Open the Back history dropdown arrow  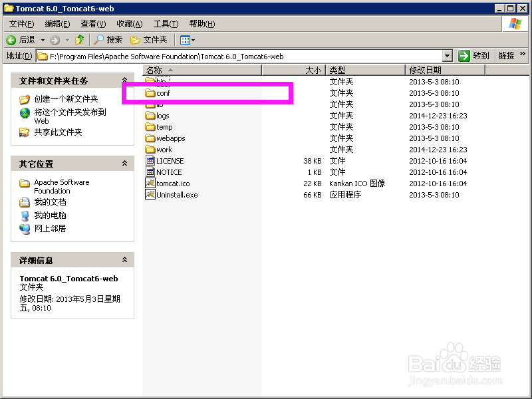(43, 41)
